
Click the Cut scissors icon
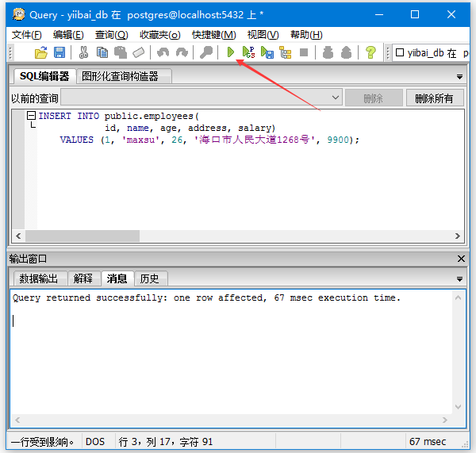point(83,52)
